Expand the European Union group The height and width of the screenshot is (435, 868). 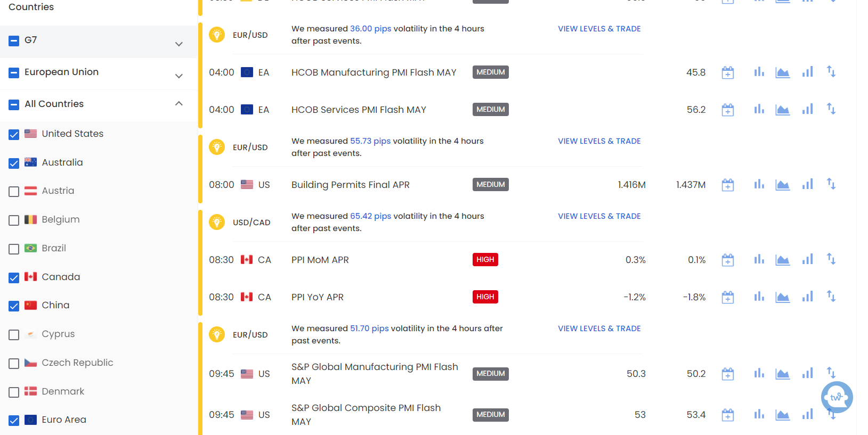pyautogui.click(x=179, y=76)
